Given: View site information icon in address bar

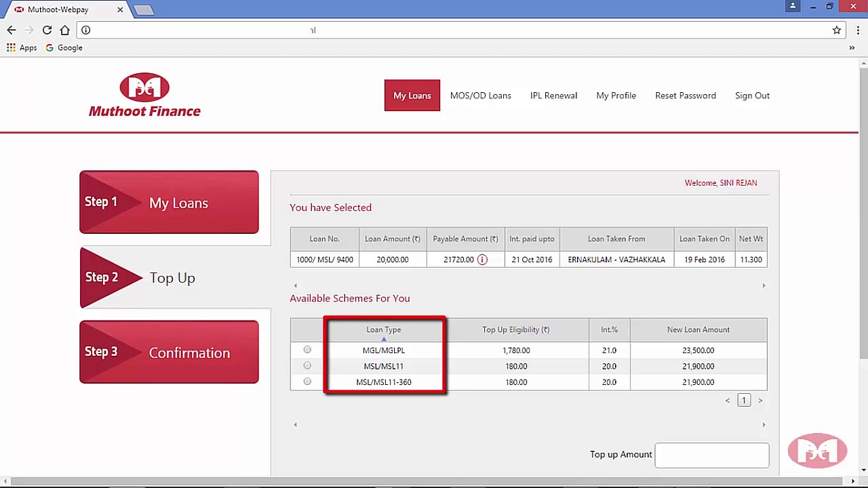Looking at the screenshot, I should point(85,30).
